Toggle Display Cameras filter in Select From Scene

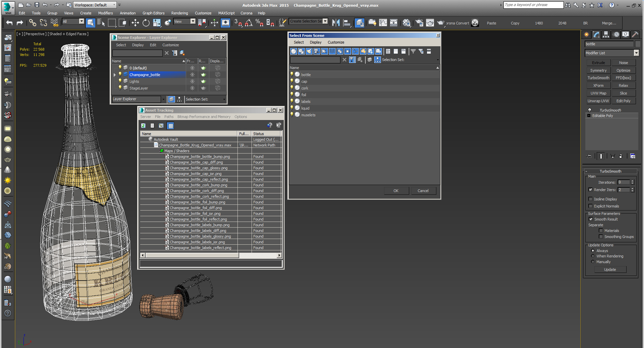(317, 51)
